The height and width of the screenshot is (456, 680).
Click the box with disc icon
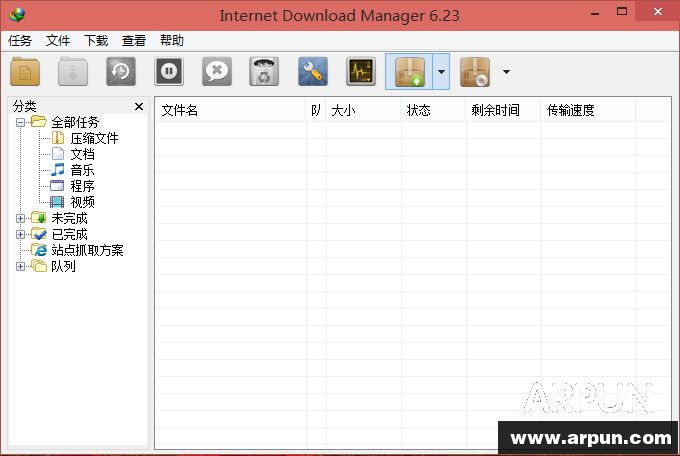(475, 72)
